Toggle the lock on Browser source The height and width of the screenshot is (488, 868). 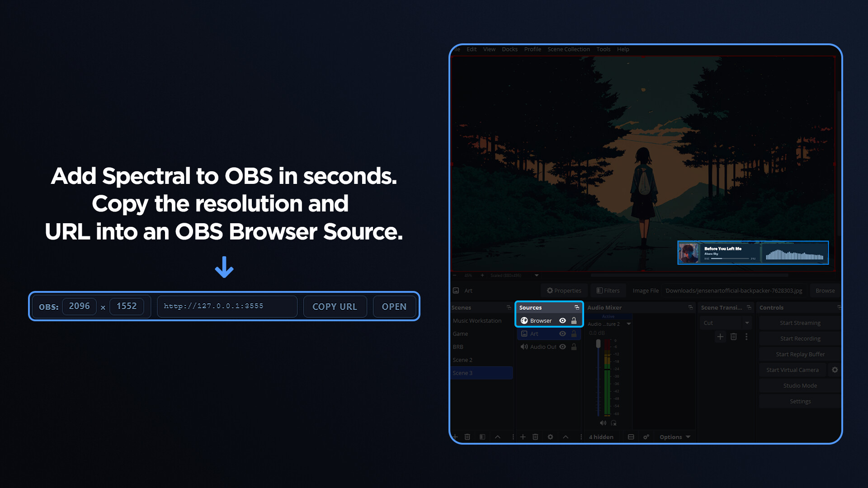point(574,320)
